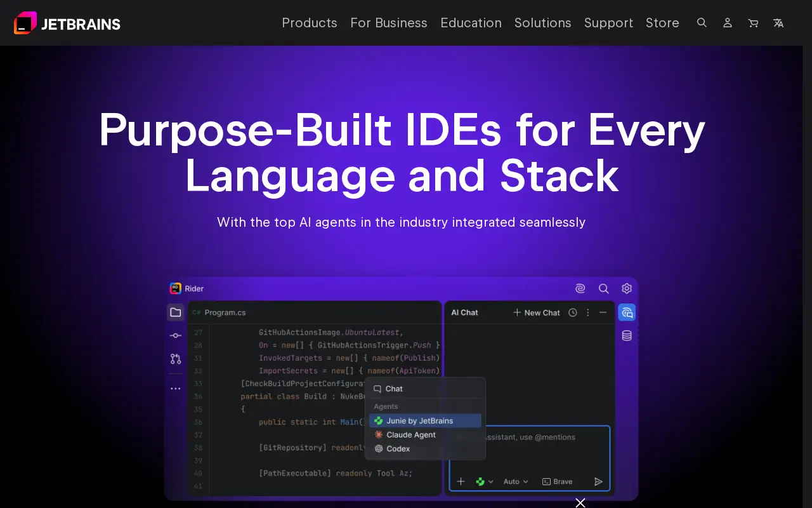Open the Auto model dropdown

tap(516, 481)
